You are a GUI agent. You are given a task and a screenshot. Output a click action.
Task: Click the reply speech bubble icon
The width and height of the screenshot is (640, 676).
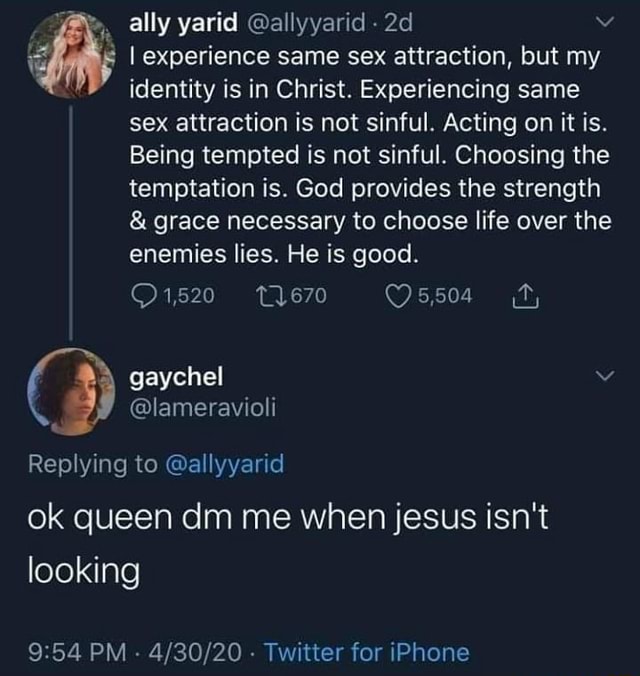tap(145, 296)
